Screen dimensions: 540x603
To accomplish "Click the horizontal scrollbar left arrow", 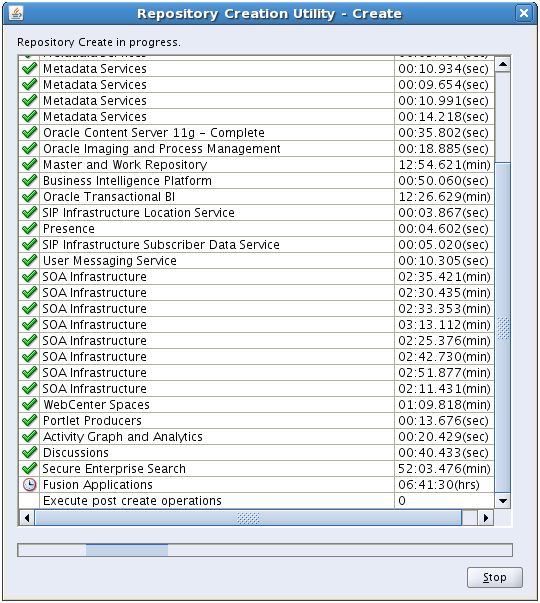I will click(x=27, y=518).
